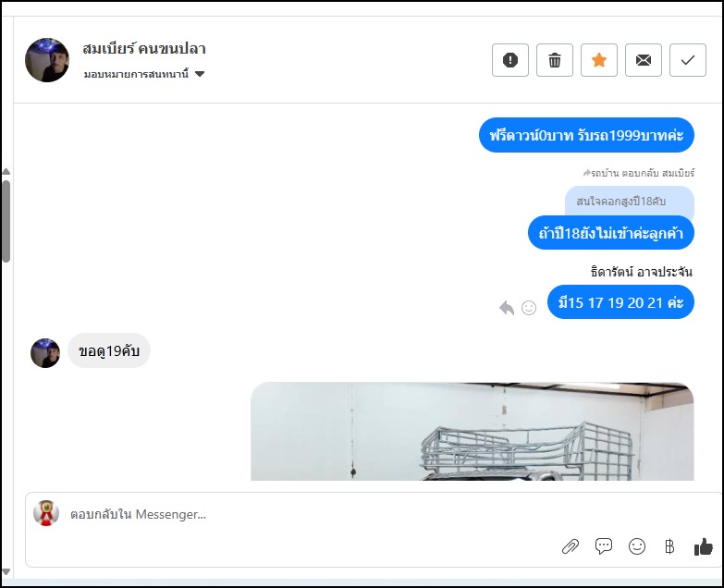Click the reply arrow beside the มี15 17 message

[507, 307]
